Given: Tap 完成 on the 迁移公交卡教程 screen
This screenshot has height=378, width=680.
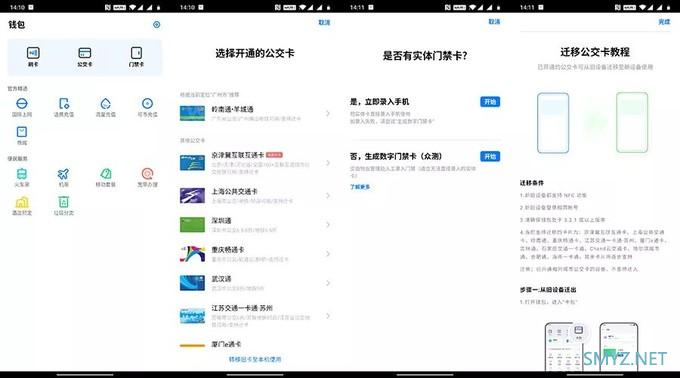Looking at the screenshot, I should pos(664,21).
